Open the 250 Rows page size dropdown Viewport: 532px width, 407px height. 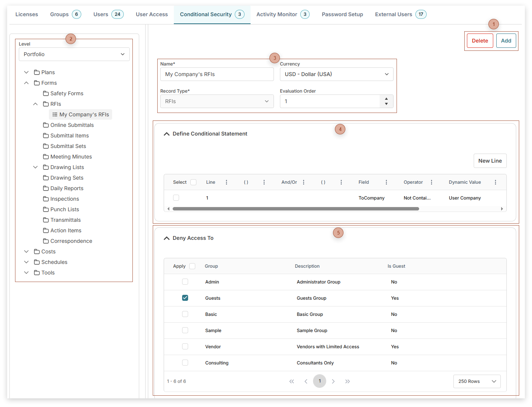coord(477,381)
